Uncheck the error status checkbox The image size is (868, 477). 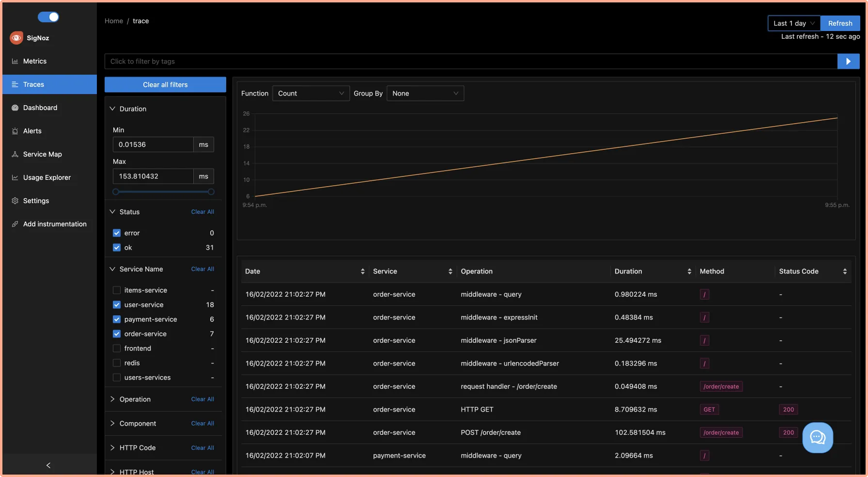[x=117, y=233]
